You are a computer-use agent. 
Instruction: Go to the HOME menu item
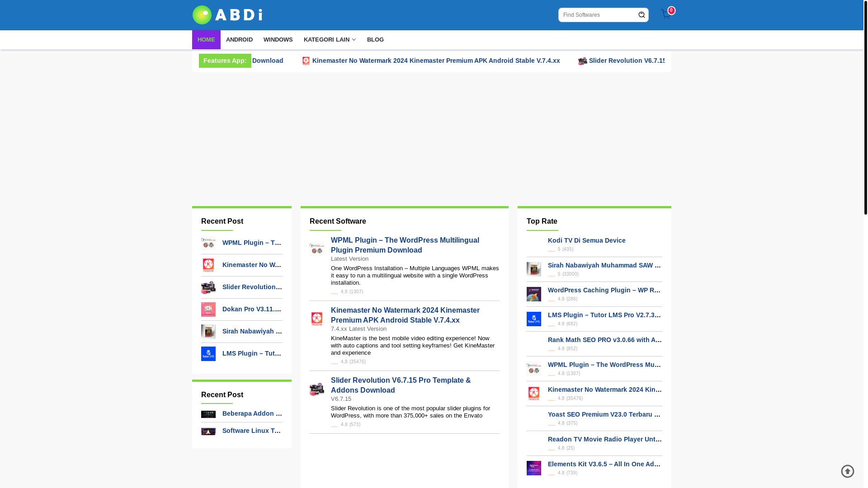206,40
